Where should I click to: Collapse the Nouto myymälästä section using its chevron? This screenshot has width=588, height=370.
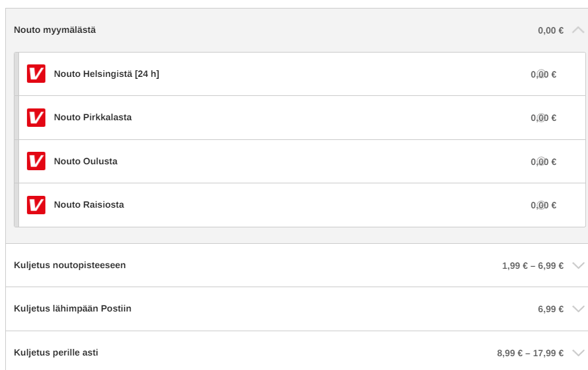(578, 30)
